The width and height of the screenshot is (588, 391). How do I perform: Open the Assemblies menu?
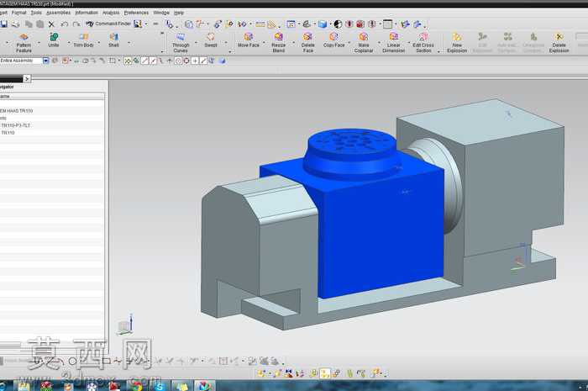pos(58,13)
